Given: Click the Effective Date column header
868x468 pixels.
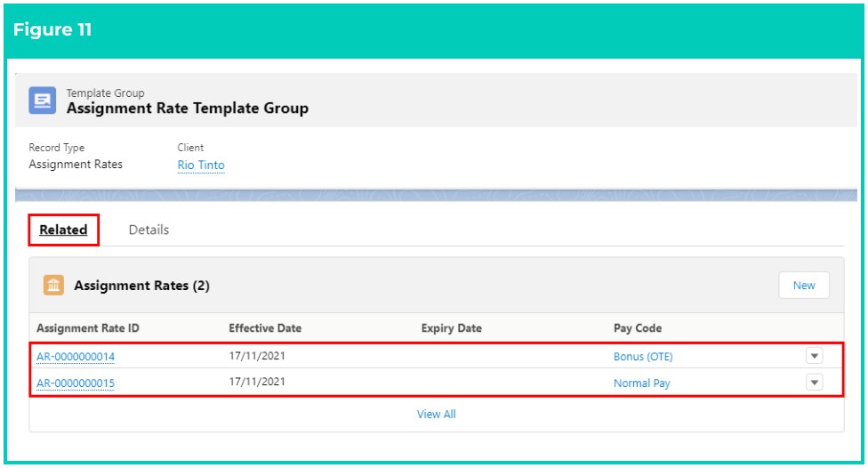Looking at the screenshot, I should pos(265,328).
